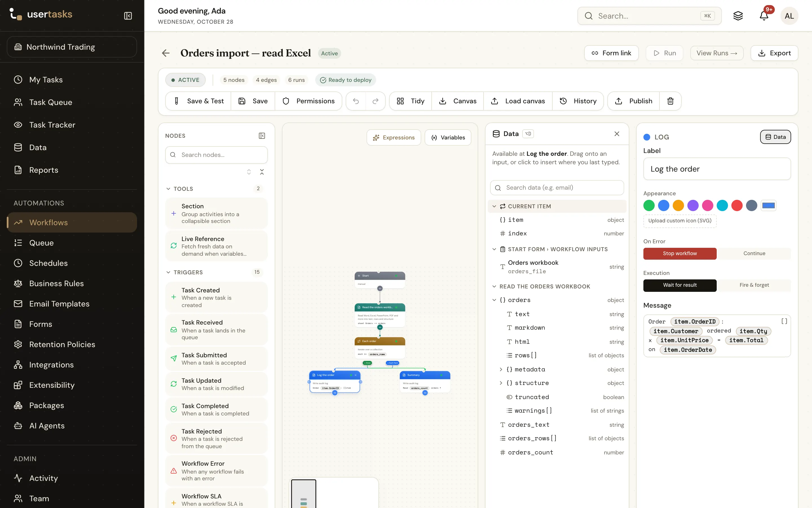This screenshot has height=508, width=812.
Task: Add the Workflow Error trigger
Action: 217,471
